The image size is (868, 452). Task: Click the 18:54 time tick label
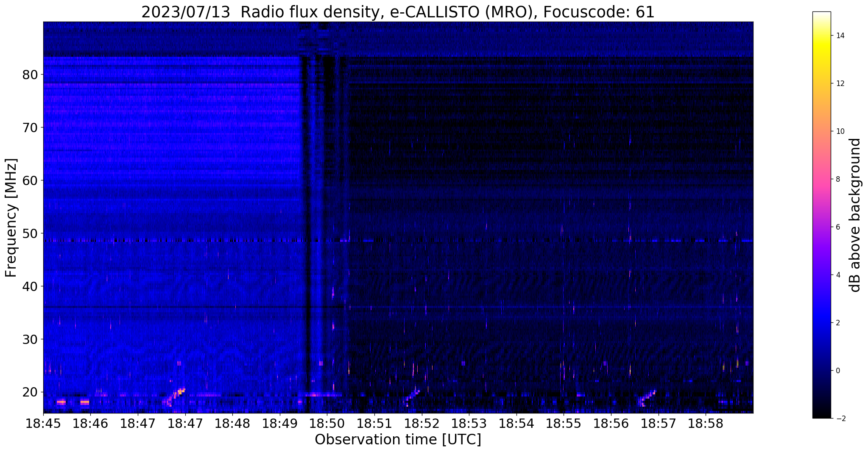coord(516,423)
